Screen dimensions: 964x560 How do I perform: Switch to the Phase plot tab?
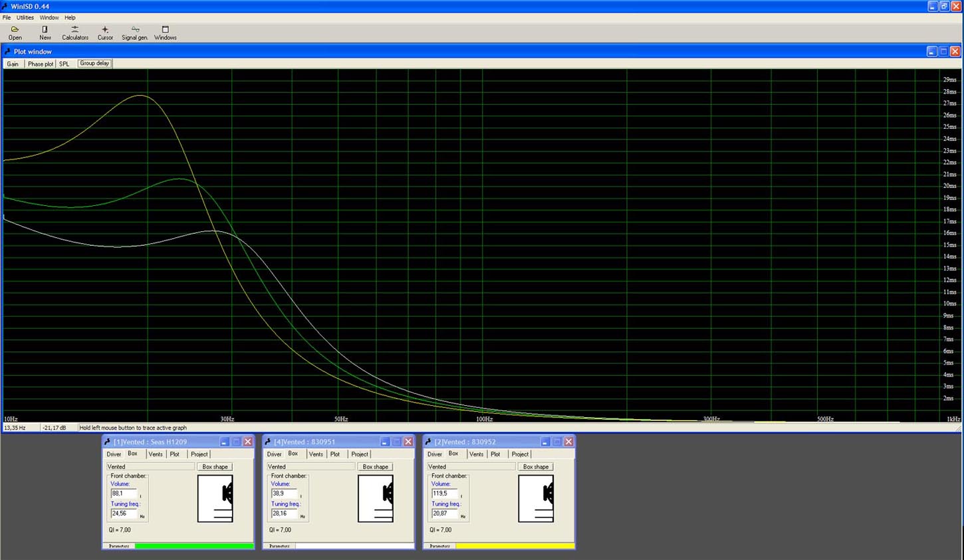(x=40, y=64)
